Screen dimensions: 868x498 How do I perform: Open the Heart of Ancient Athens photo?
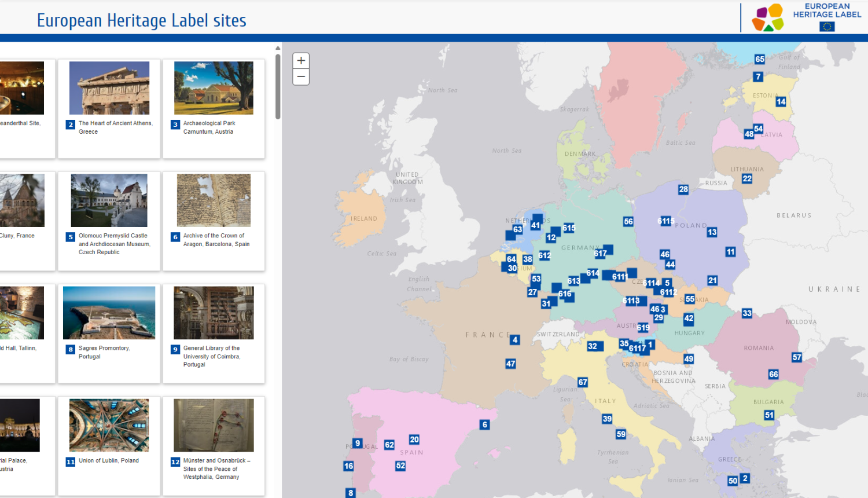click(x=109, y=88)
